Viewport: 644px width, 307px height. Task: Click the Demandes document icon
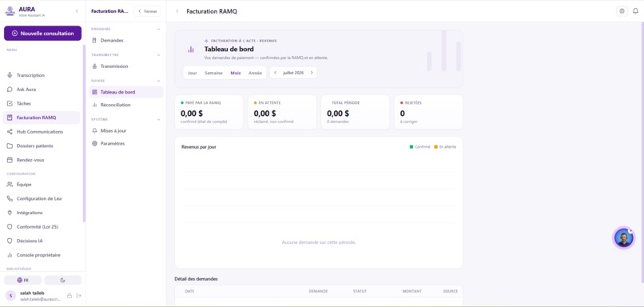click(x=94, y=40)
